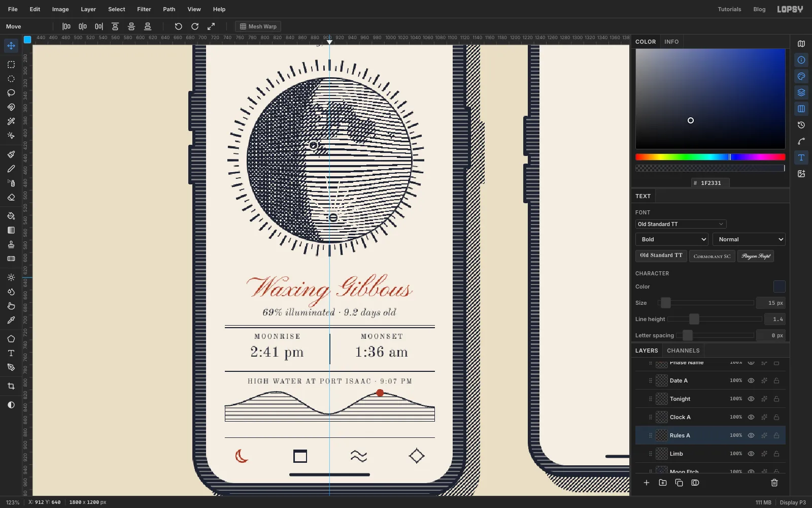Select the rectangular marquee tool
812x508 pixels.
[x=11, y=65]
